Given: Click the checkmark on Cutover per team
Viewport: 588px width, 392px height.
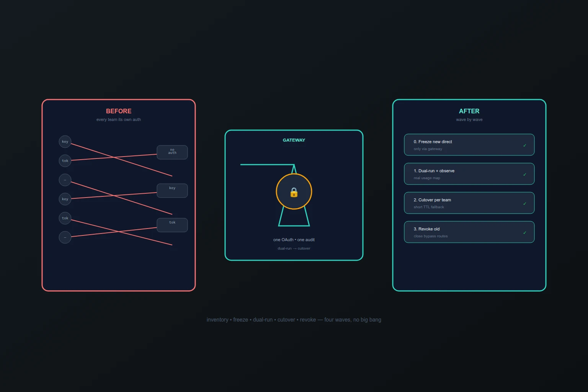Looking at the screenshot, I should point(525,204).
